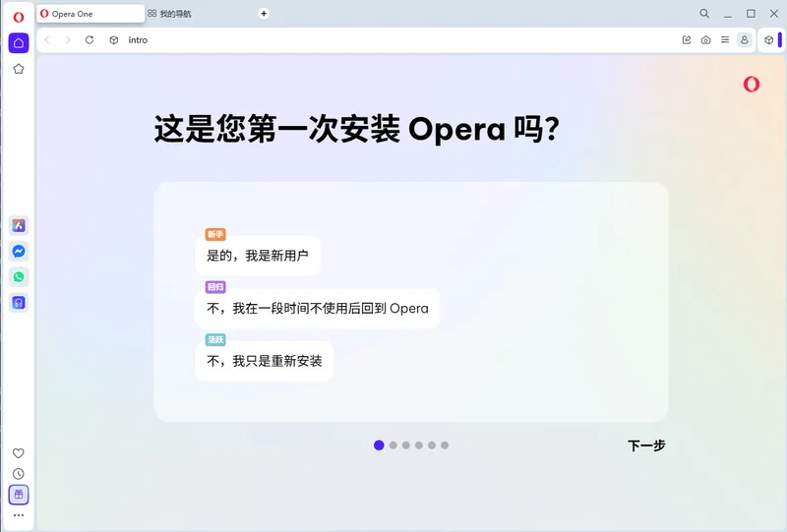Open the extensions cube icon
787x532 pixels.
(x=768, y=40)
